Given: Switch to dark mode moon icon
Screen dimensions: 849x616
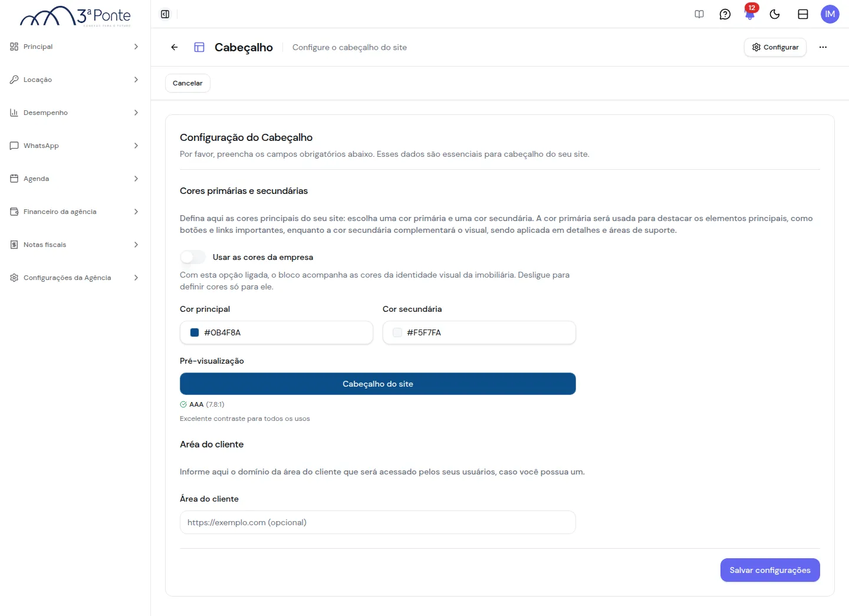Looking at the screenshot, I should tap(775, 14).
